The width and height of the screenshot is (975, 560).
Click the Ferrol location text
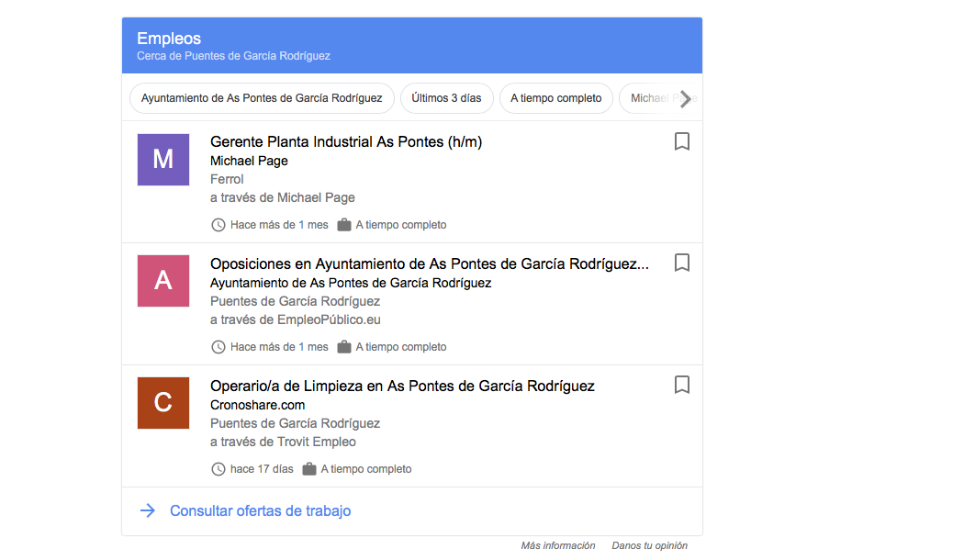(x=227, y=179)
